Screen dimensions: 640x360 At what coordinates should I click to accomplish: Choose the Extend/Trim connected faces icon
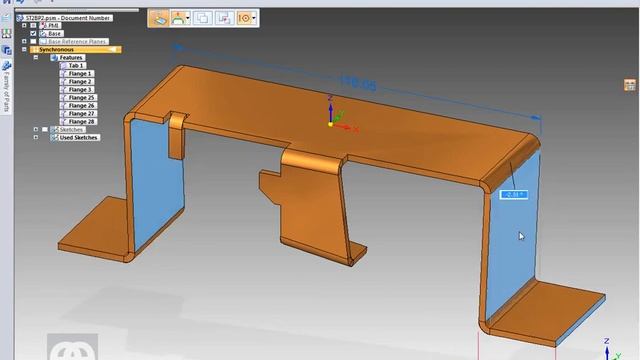[x=178, y=18]
